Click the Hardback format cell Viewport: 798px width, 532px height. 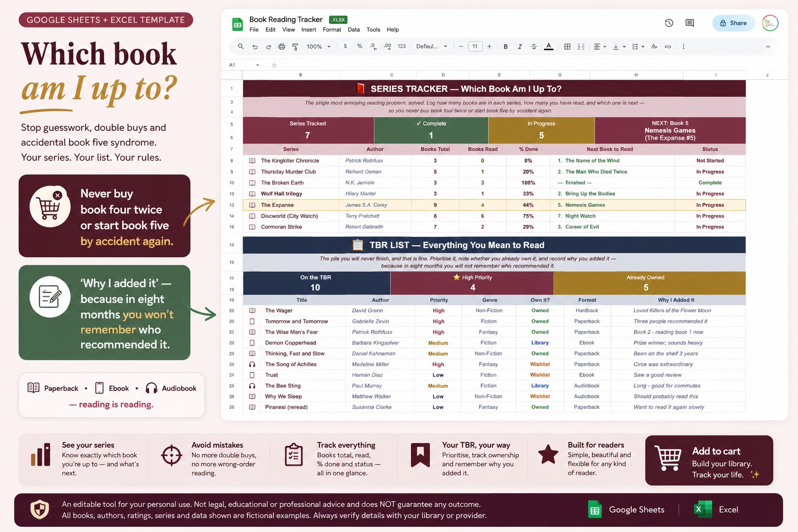587,311
